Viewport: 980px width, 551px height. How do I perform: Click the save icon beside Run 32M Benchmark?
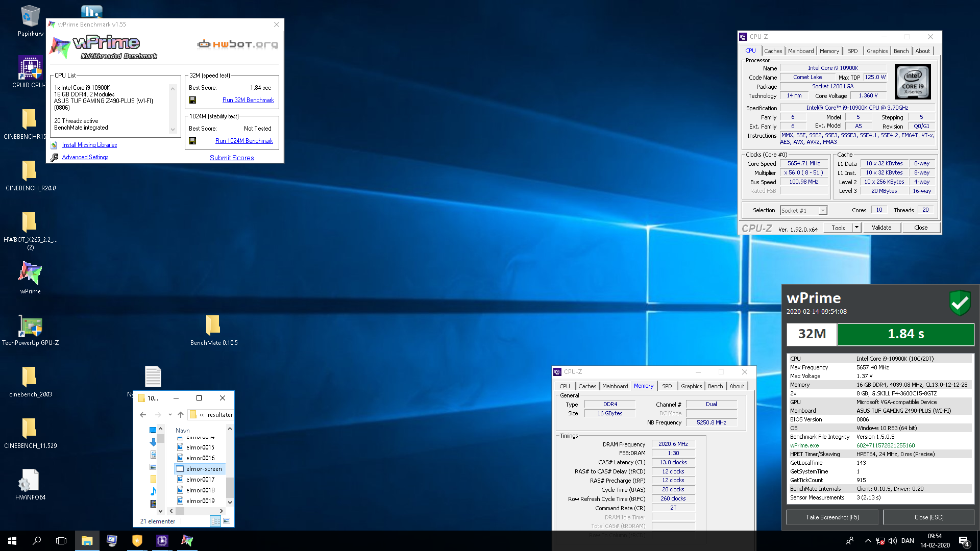click(x=192, y=100)
